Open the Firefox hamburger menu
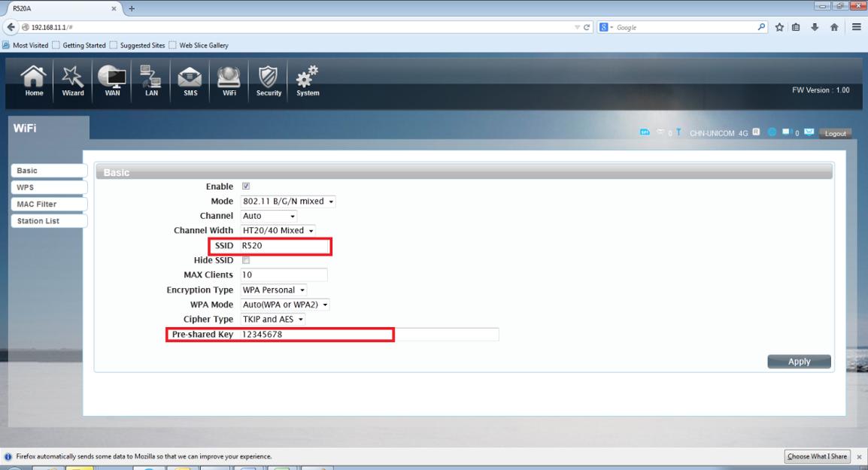868x470 pixels. click(856, 27)
